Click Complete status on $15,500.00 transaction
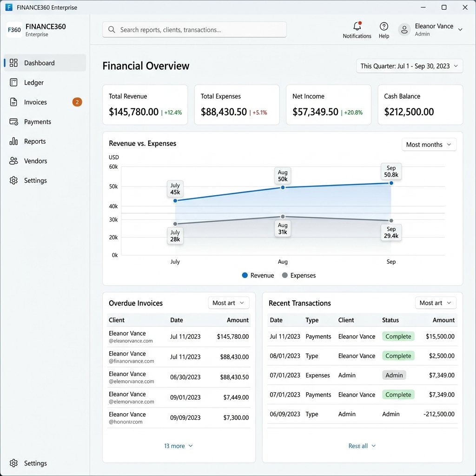Screen dimensions: 476x476 [x=398, y=337]
